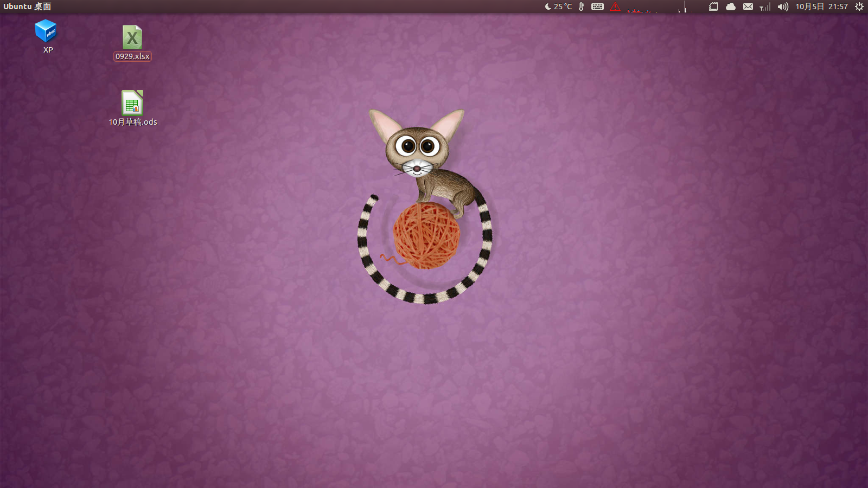Image resolution: width=868 pixels, height=488 pixels.
Task: Select the XP VirtualBox desktop shortcut
Action: (46, 31)
